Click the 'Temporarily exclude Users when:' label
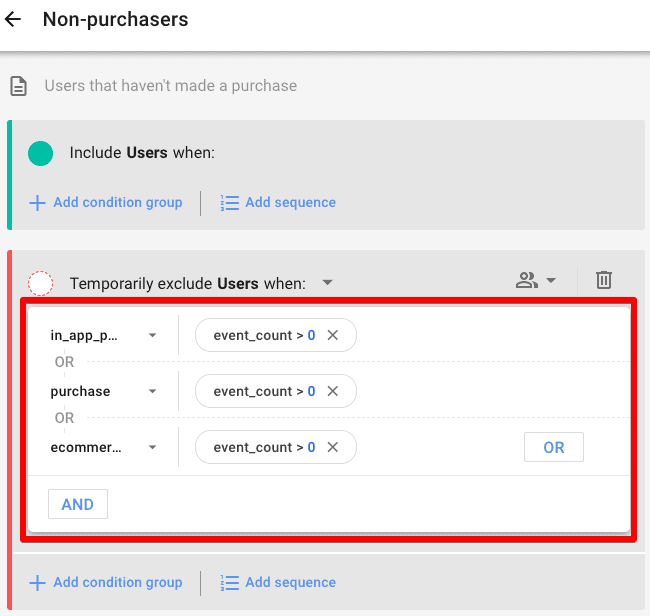Screen dimensions: 650x616 pyautogui.click(x=188, y=284)
